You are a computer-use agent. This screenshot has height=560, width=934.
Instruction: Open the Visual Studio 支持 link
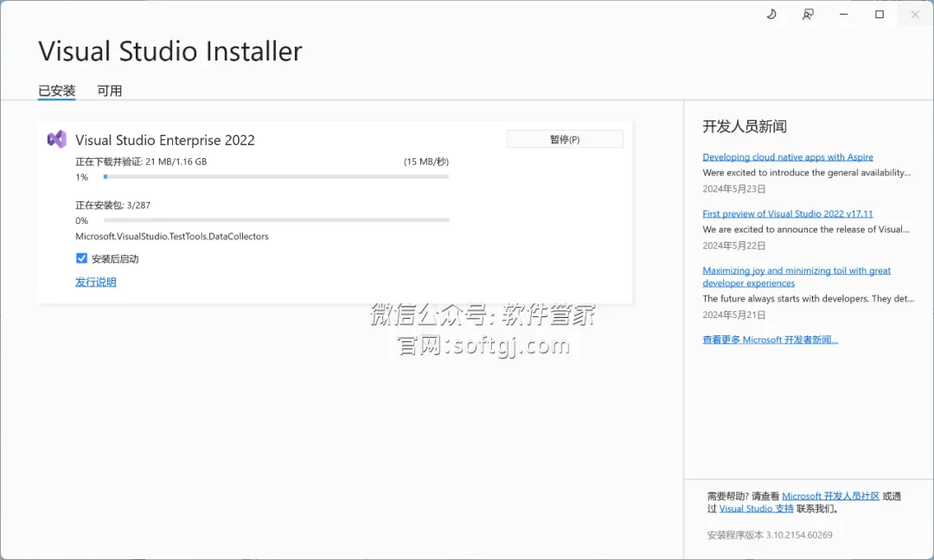[x=757, y=509]
